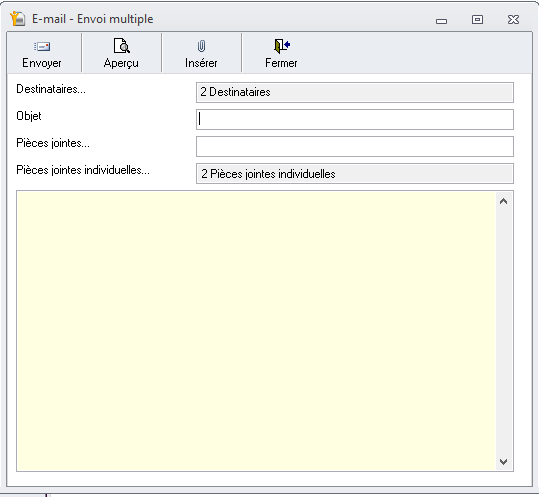Open the Aperçu preview magnifier icon
The height and width of the screenshot is (497, 539).
[121, 45]
